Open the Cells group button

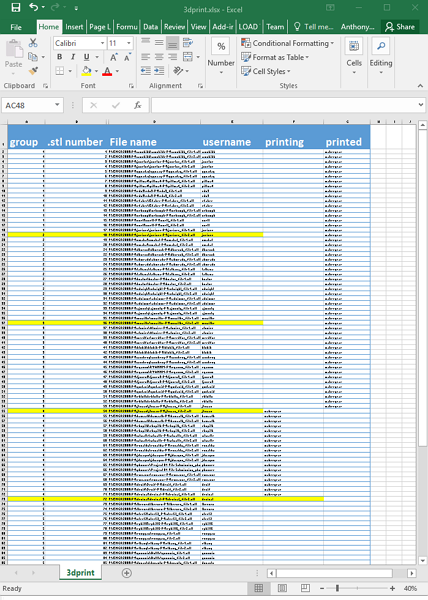[x=354, y=56]
